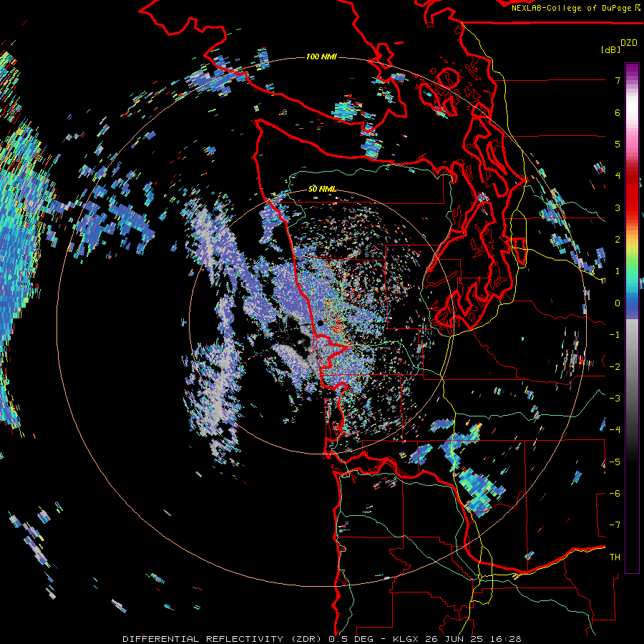Click the 1 tick label on the scale
The height and width of the screenshot is (644, 644).
pos(618,271)
